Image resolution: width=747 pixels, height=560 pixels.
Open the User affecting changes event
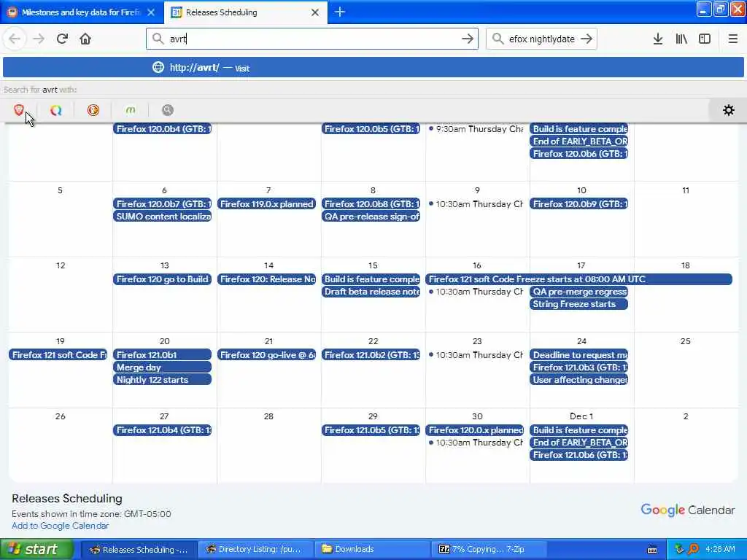(579, 379)
